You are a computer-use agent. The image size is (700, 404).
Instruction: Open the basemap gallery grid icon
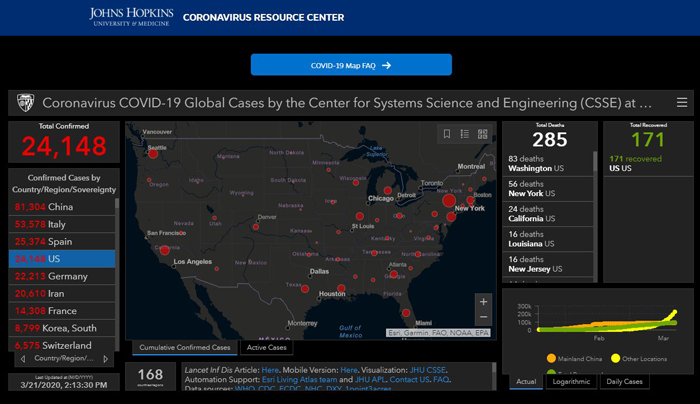482,133
